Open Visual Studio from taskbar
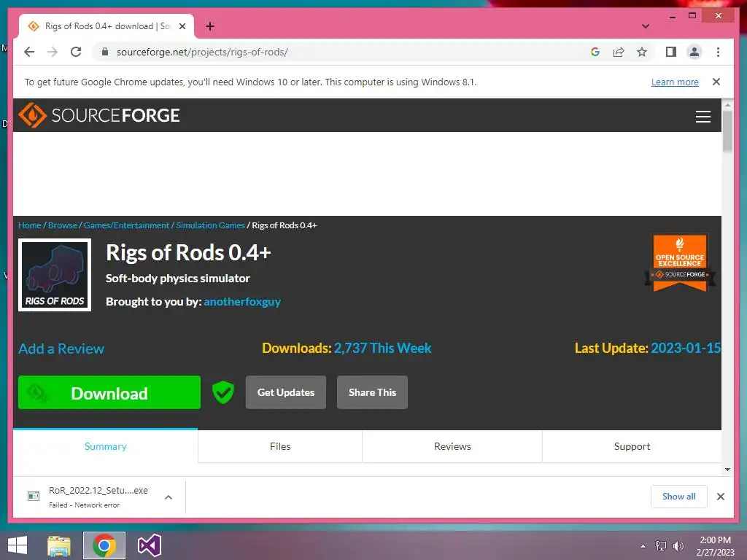 pyautogui.click(x=150, y=545)
